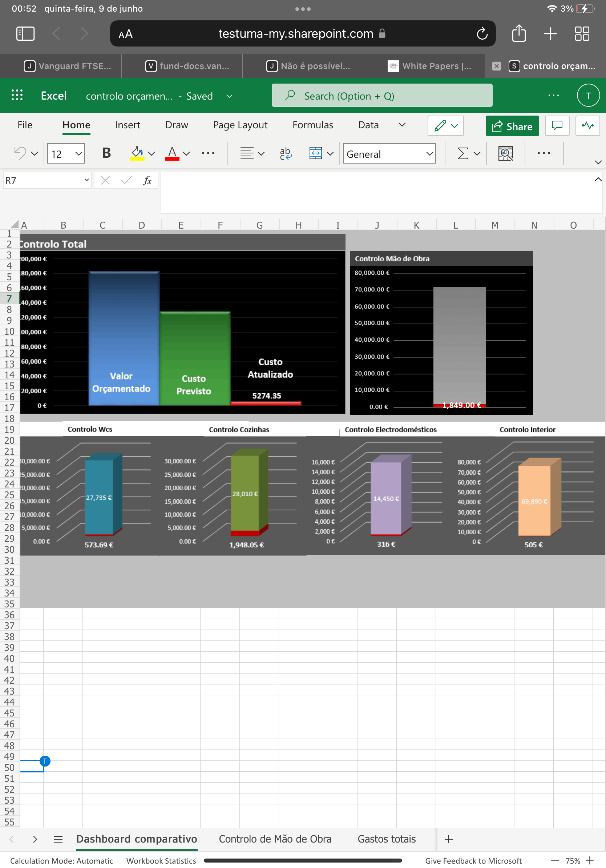The image size is (606, 868).
Task: Switch to Vanguard FTSE browser tab
Action: [x=68, y=66]
